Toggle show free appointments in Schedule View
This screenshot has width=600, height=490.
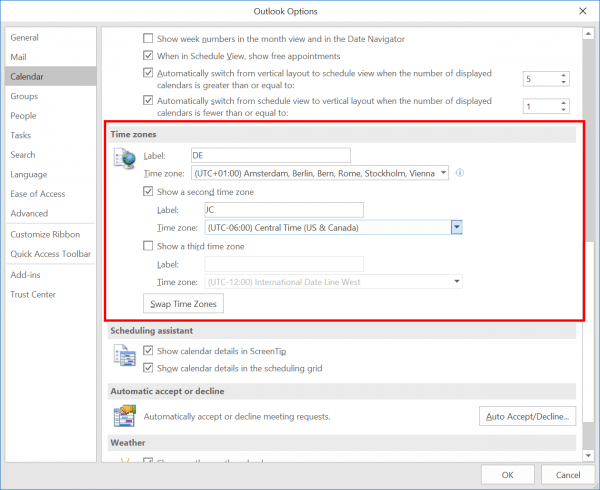148,55
